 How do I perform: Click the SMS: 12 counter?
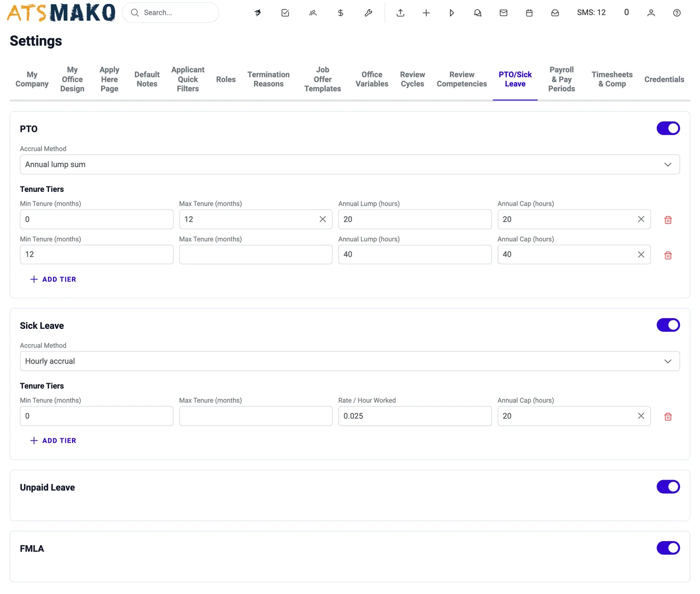tap(591, 12)
